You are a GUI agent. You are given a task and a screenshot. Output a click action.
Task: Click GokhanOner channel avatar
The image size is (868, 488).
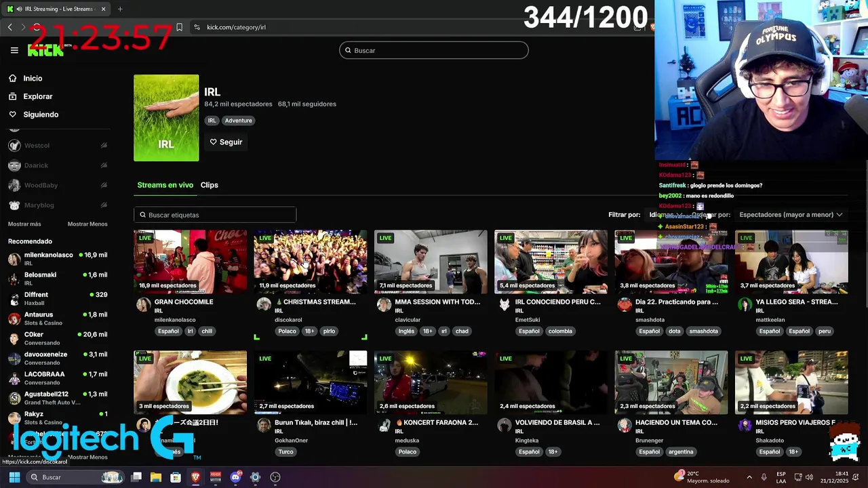coord(264,425)
